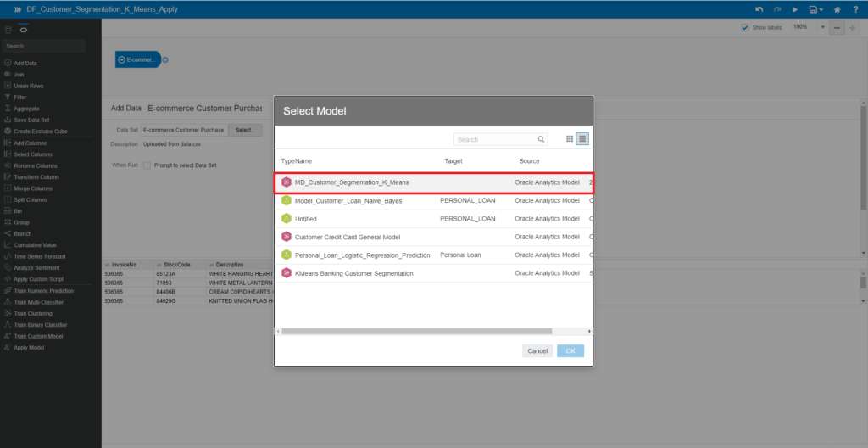Click the Source column header in dialog

529,161
